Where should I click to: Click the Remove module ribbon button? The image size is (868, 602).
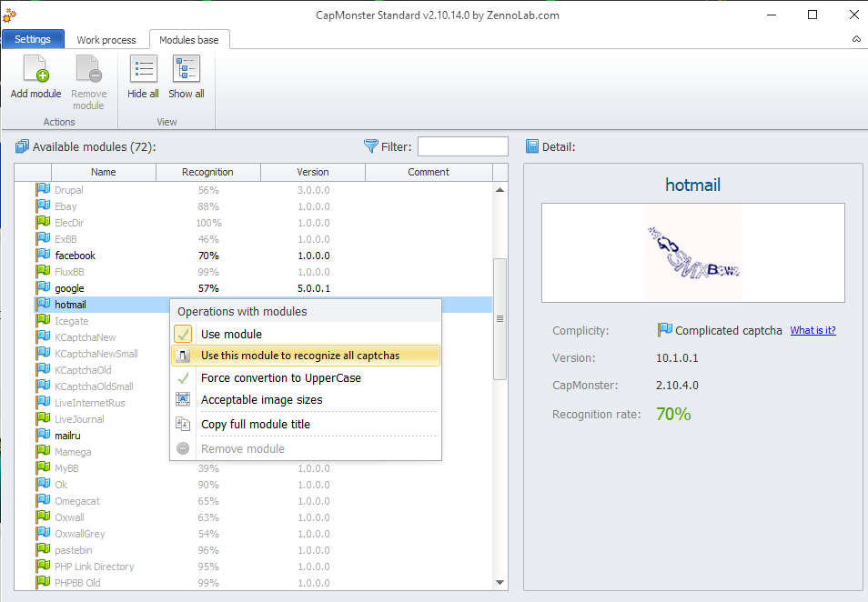88,83
